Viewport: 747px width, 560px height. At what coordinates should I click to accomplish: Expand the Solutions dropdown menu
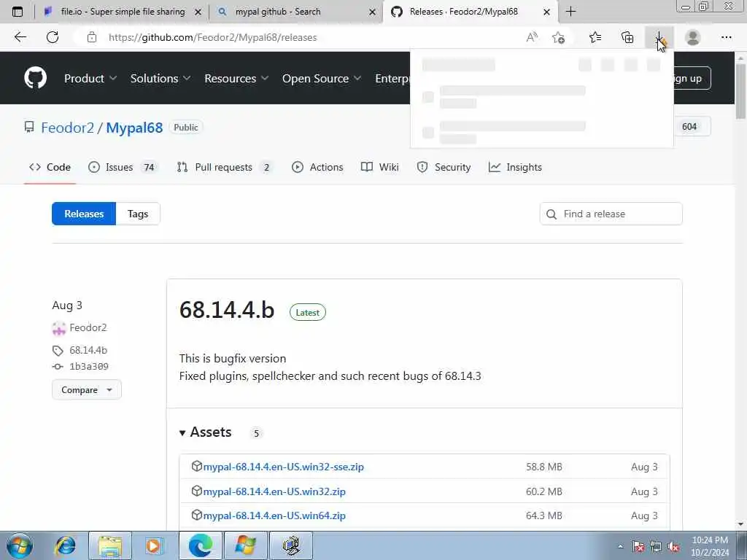160,78
